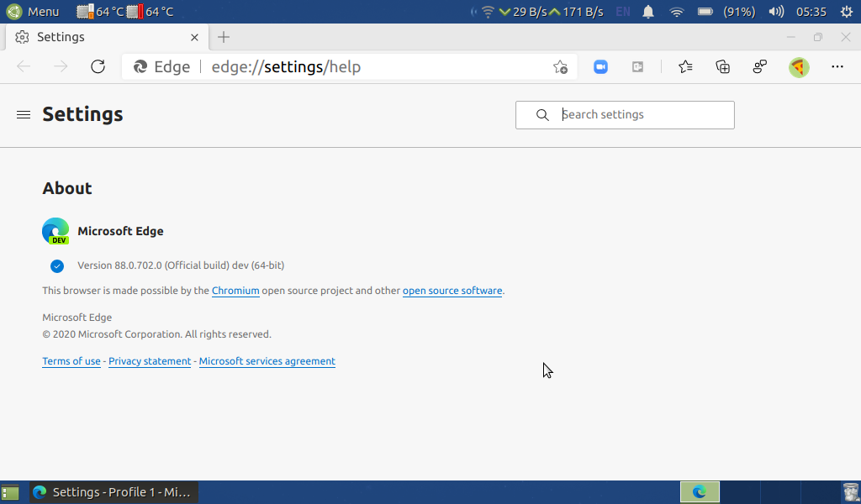The height and width of the screenshot is (504, 861).
Task: Open the pizza profile avatar
Action: click(796, 66)
